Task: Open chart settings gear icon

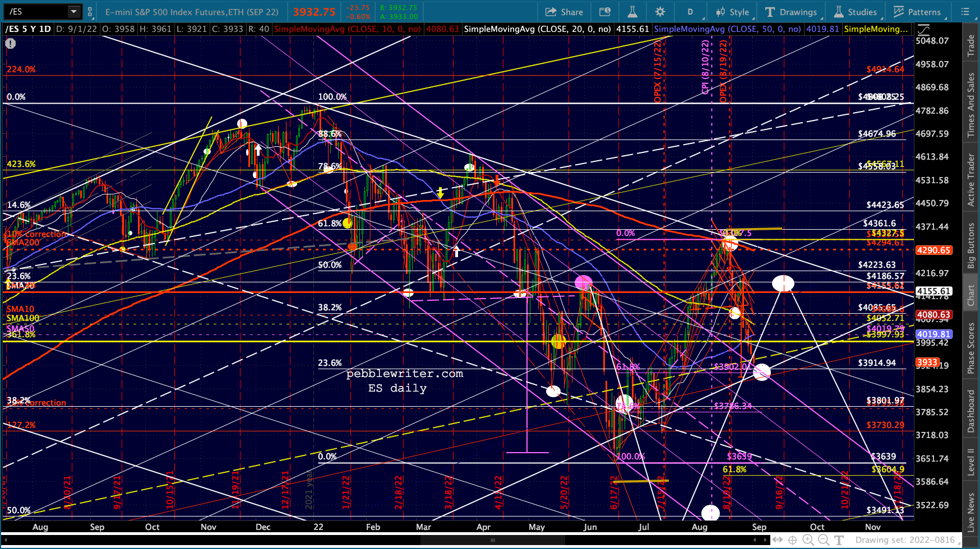Action: (x=660, y=12)
